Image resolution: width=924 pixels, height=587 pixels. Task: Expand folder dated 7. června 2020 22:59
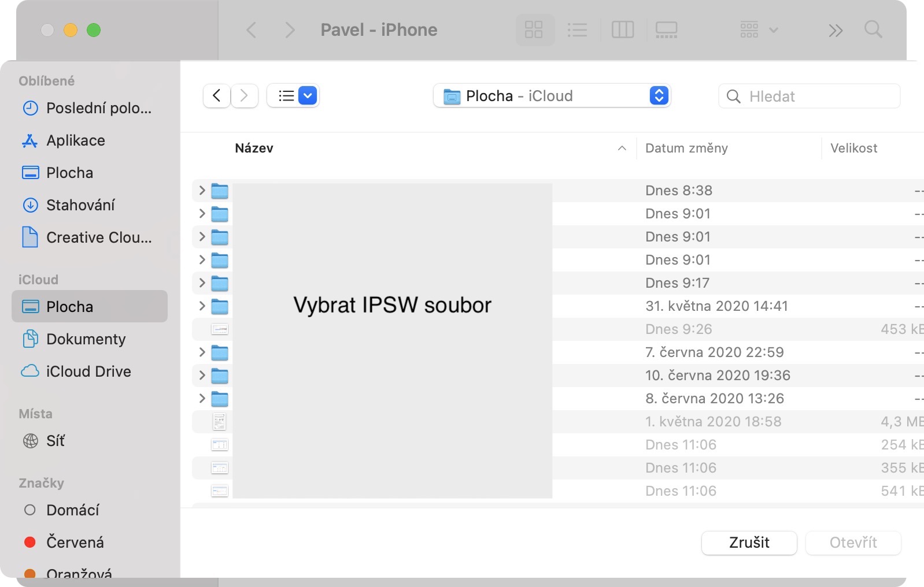point(202,352)
